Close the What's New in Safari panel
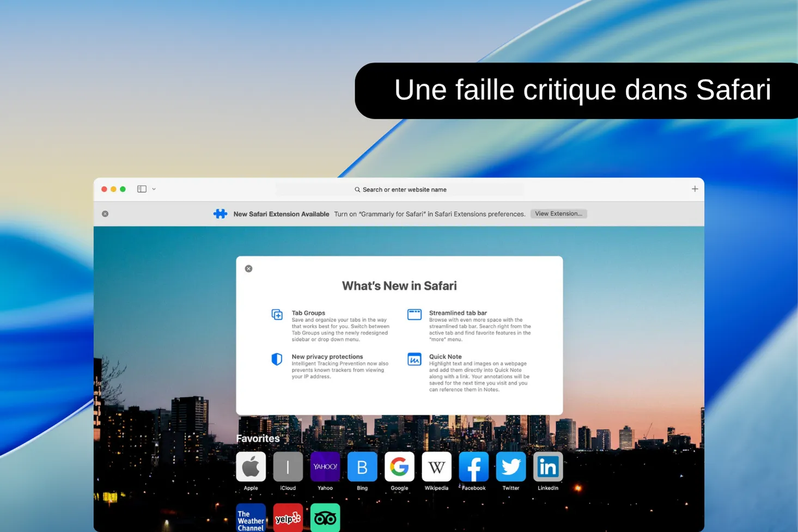Screen dimensions: 798x532 click(248, 268)
